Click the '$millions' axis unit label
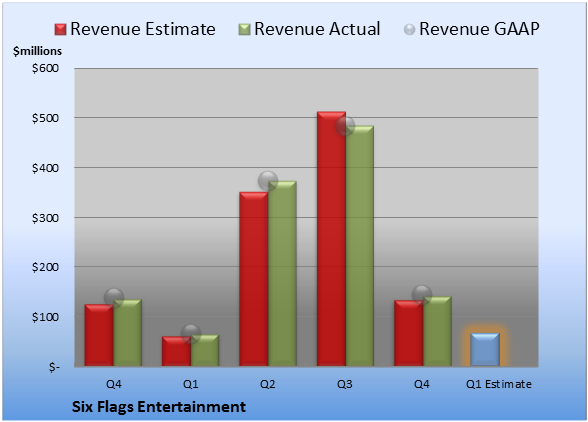 point(38,51)
